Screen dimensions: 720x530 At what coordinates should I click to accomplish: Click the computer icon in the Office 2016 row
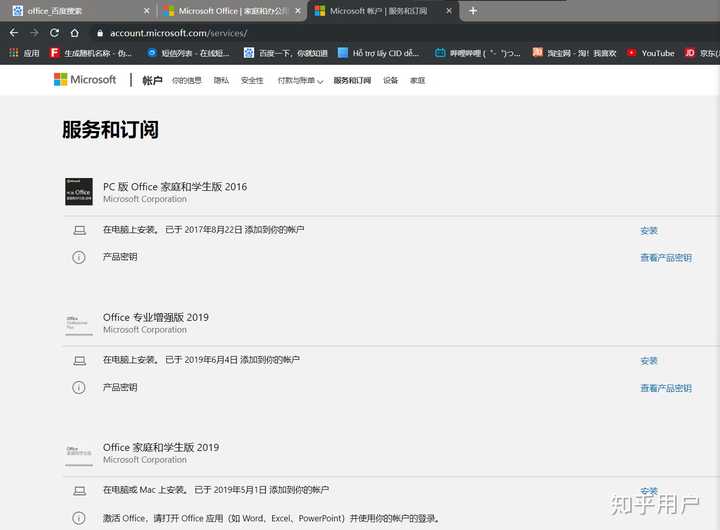tap(79, 230)
